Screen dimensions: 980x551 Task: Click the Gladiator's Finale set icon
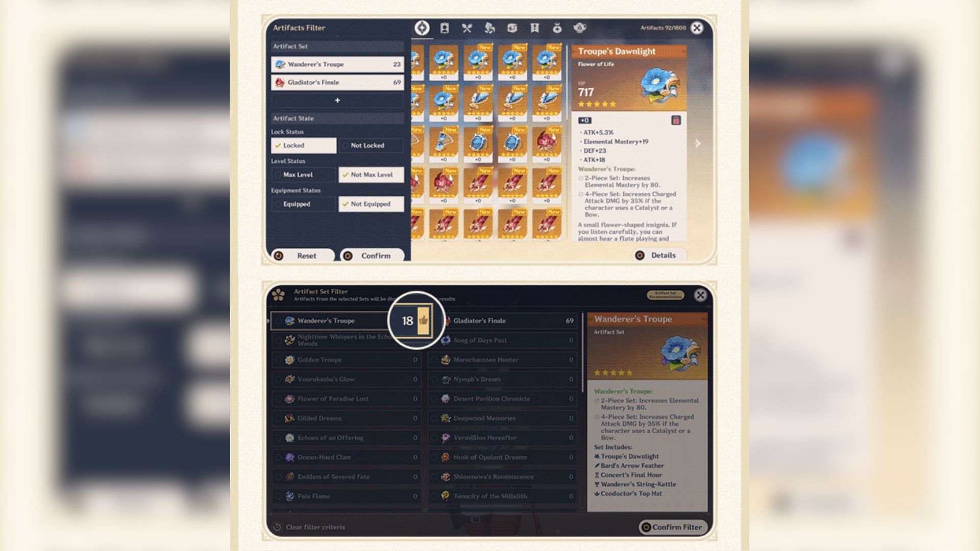coord(281,82)
